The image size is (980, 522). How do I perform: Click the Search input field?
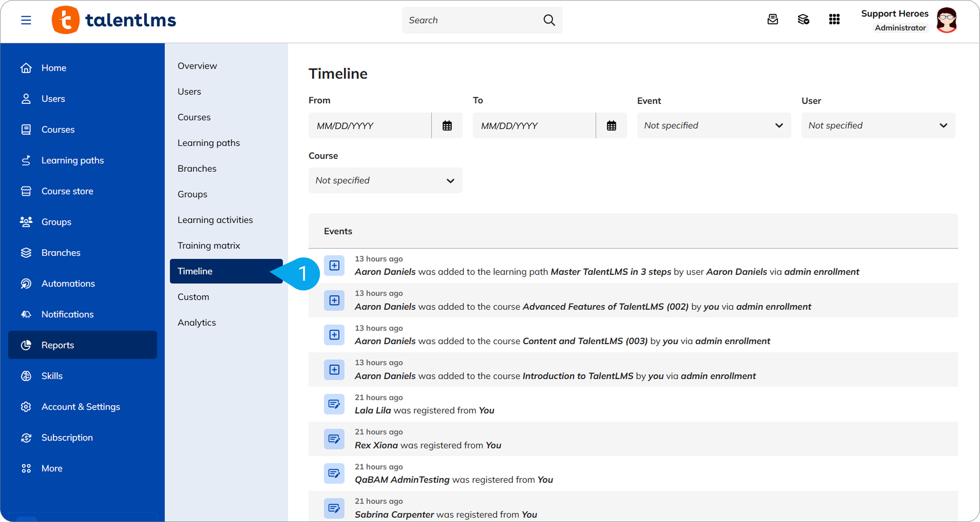pyautogui.click(x=472, y=20)
